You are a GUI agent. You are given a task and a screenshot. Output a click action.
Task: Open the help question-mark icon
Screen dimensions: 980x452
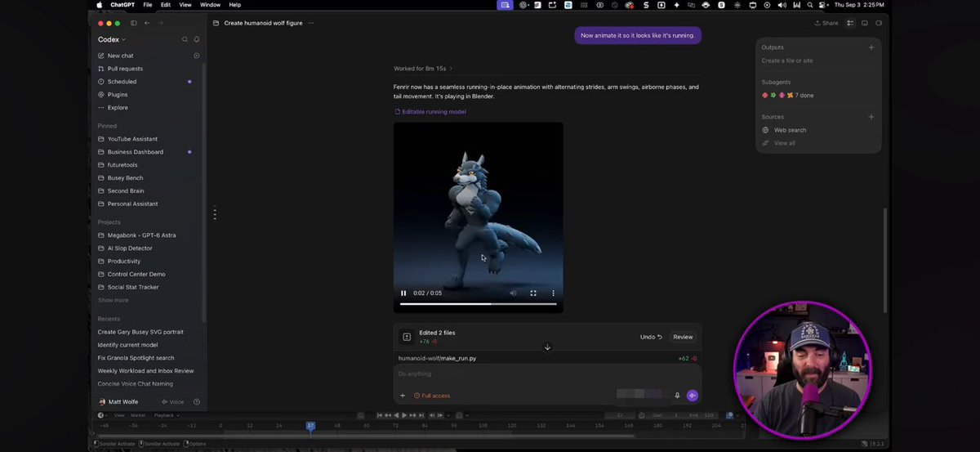point(197,402)
